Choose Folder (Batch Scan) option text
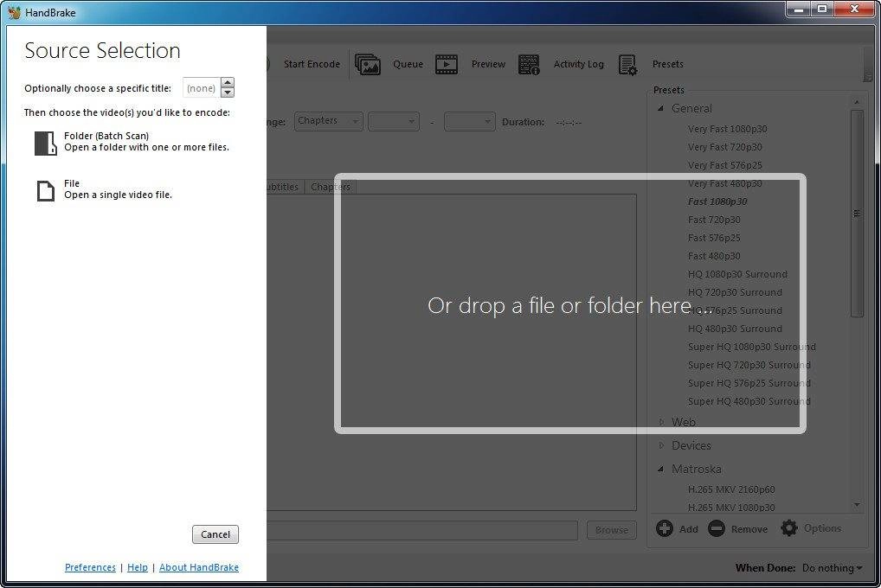Screen dimensions: 881x588 (146, 142)
